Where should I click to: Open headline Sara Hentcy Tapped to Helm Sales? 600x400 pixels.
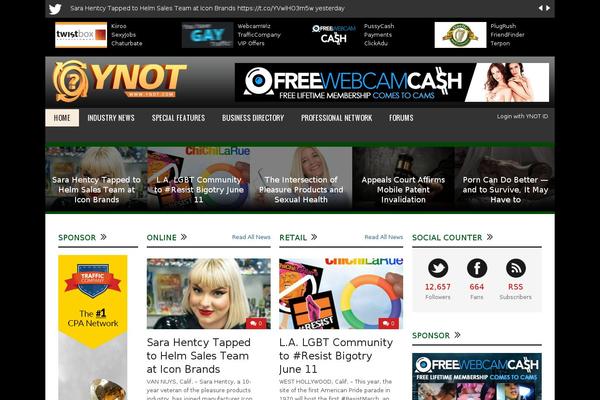click(199, 356)
